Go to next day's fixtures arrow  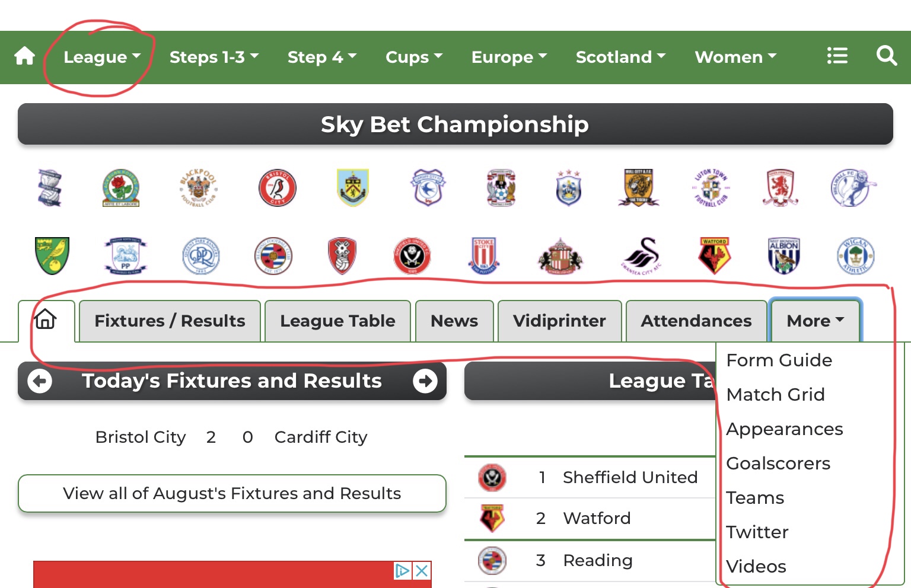[425, 381]
